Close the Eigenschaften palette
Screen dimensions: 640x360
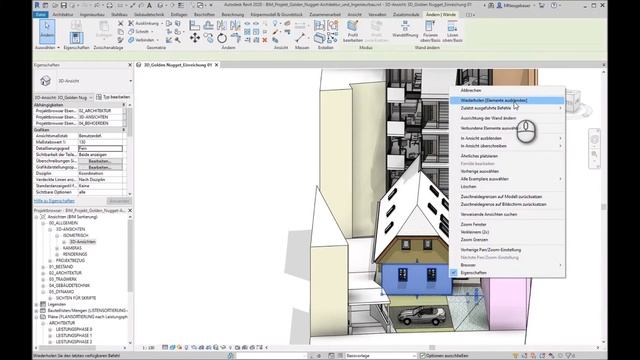130,65
